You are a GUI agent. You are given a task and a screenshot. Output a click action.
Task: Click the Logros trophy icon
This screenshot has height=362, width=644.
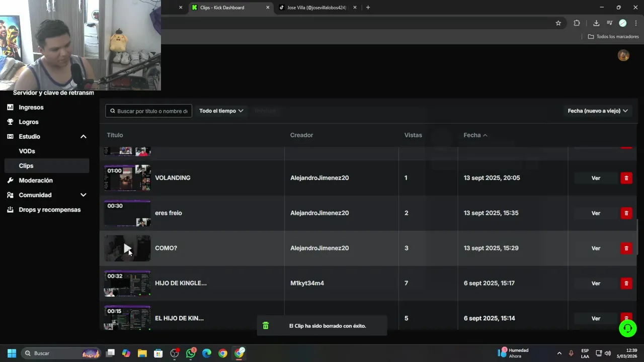coord(10,122)
